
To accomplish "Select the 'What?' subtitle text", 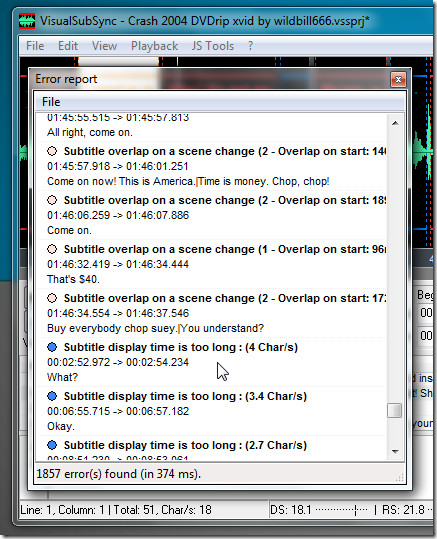I will point(63,377).
